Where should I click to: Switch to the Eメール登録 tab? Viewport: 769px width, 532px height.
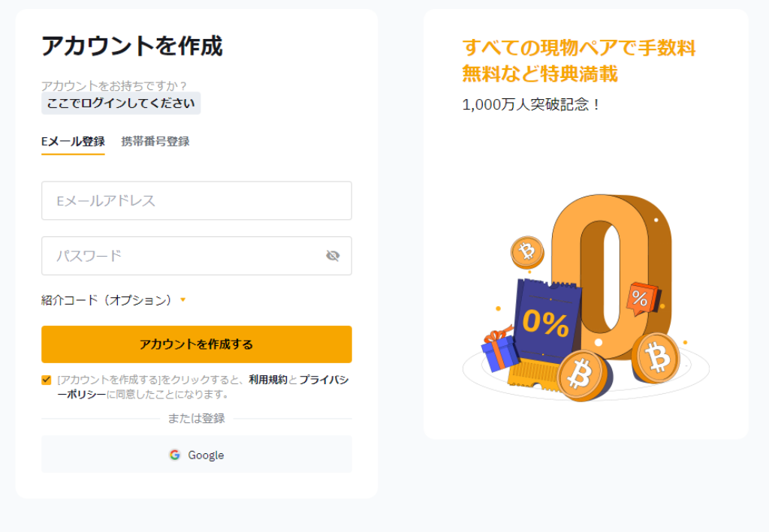[73, 142]
